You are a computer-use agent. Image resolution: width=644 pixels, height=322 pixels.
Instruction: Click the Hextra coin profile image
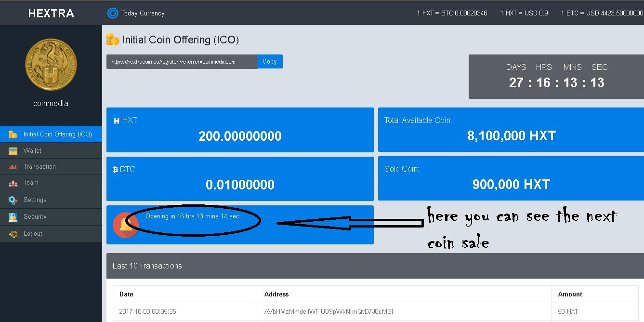[x=51, y=65]
